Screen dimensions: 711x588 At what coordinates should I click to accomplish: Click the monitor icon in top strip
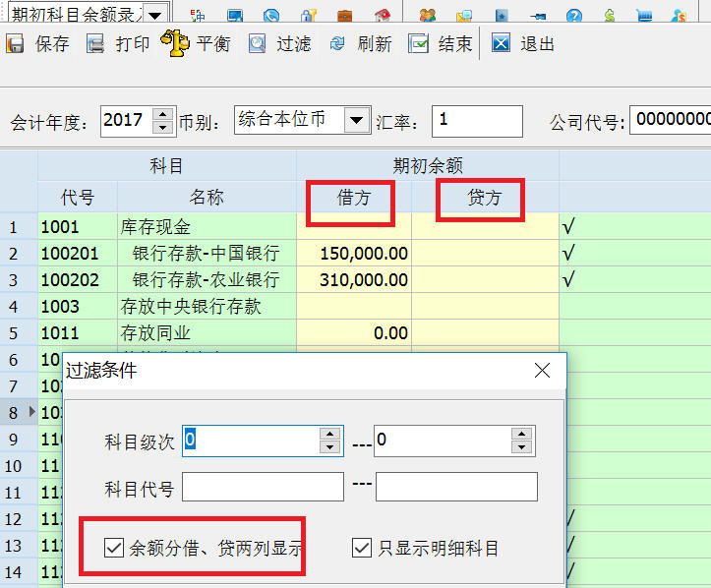pyautogui.click(x=235, y=16)
